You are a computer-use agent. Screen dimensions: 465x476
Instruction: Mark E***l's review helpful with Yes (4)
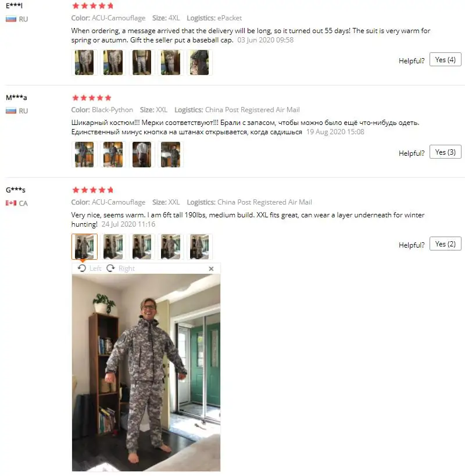tap(445, 59)
